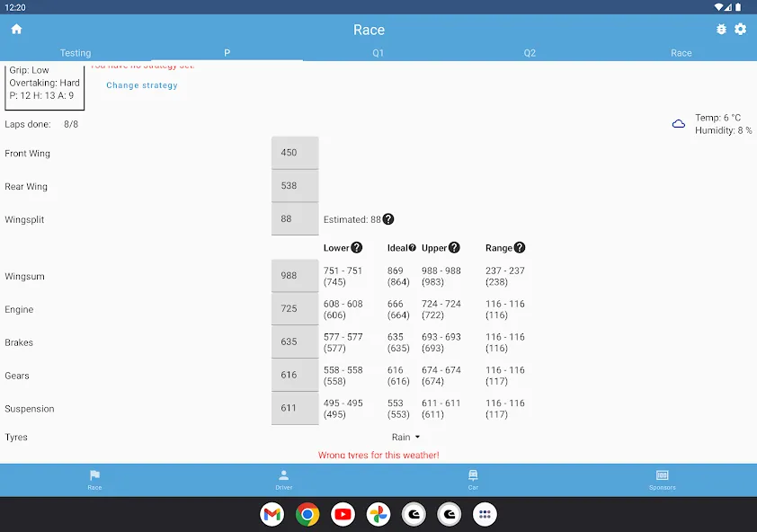This screenshot has width=757, height=532.
Task: Expand the tyres type selector
Action: [x=405, y=437]
